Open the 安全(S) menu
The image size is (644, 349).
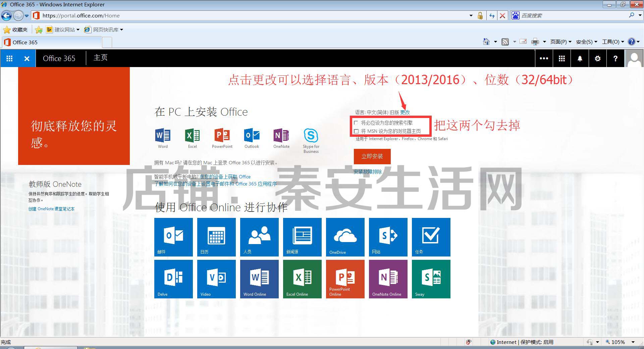587,42
